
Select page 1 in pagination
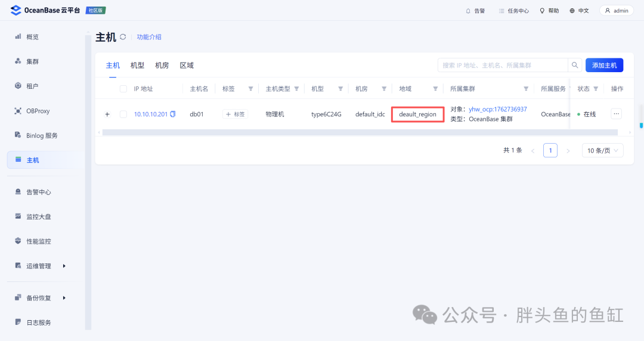pos(550,150)
